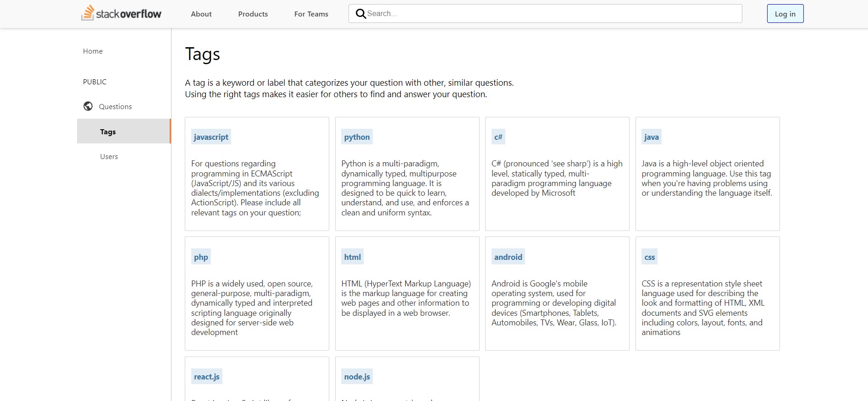This screenshot has width=868, height=401.
Task: Click the globe icon beside Questions
Action: 88,106
